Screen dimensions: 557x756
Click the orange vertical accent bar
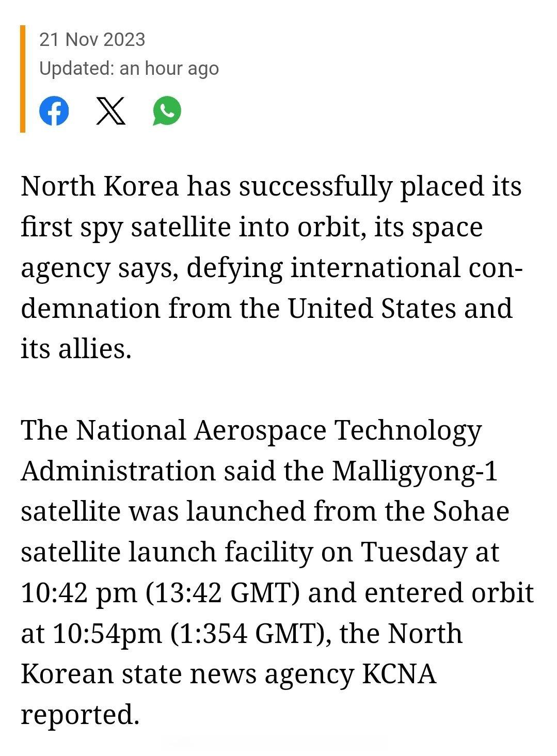click(x=23, y=78)
